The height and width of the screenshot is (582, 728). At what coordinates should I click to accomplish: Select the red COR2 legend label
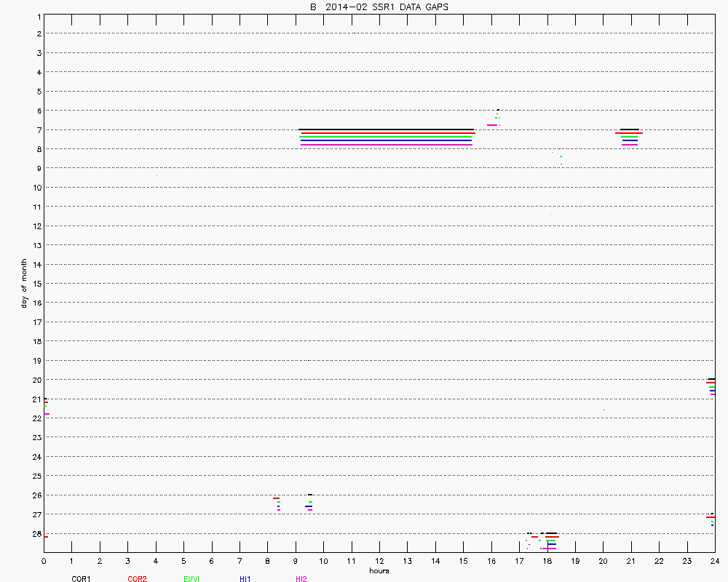(x=137, y=579)
